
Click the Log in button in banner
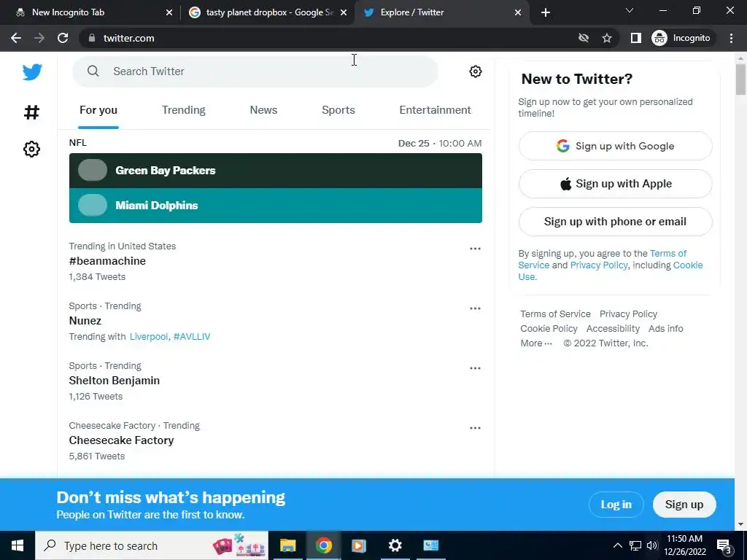coord(616,505)
